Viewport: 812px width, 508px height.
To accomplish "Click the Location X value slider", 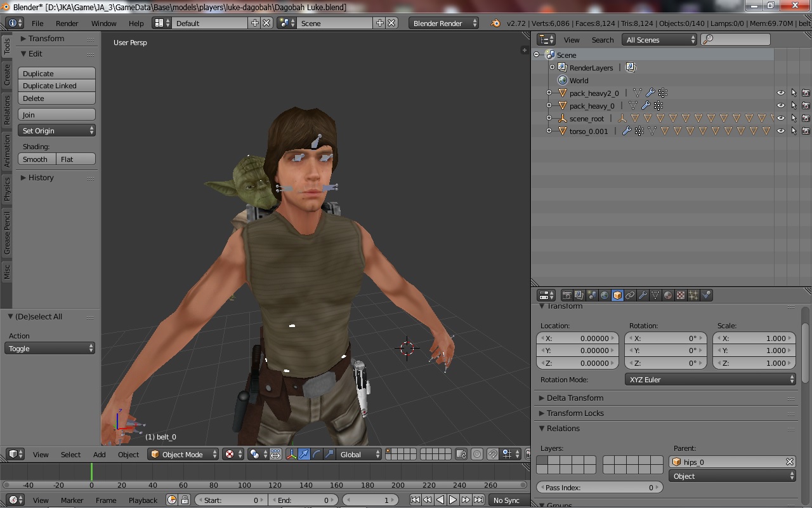I will [x=577, y=338].
